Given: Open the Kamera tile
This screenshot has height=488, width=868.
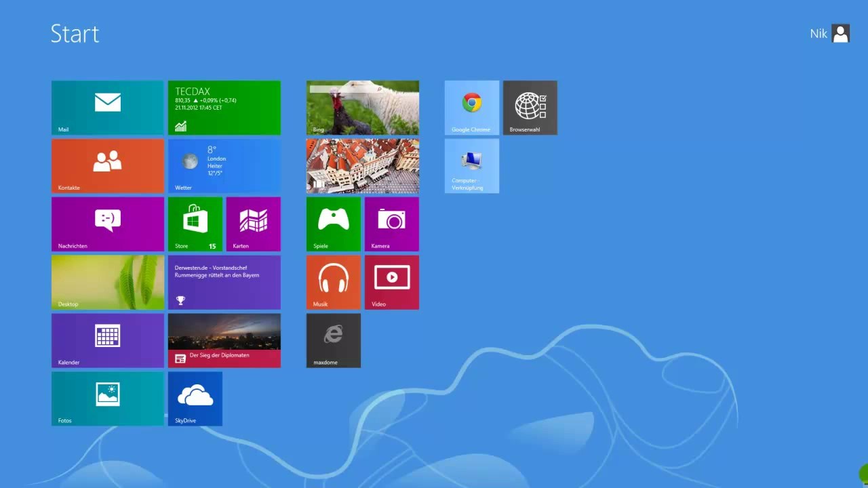Looking at the screenshot, I should (392, 224).
